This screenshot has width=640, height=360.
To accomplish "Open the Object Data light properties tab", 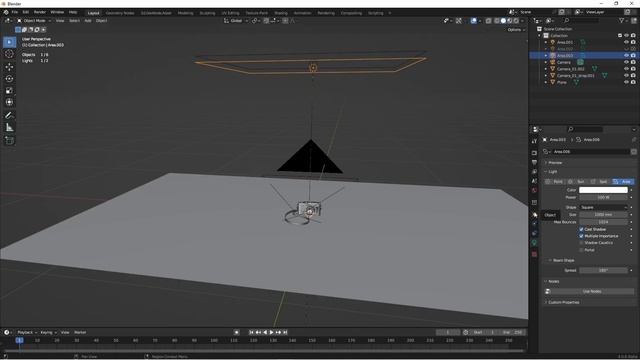I will click(534, 242).
